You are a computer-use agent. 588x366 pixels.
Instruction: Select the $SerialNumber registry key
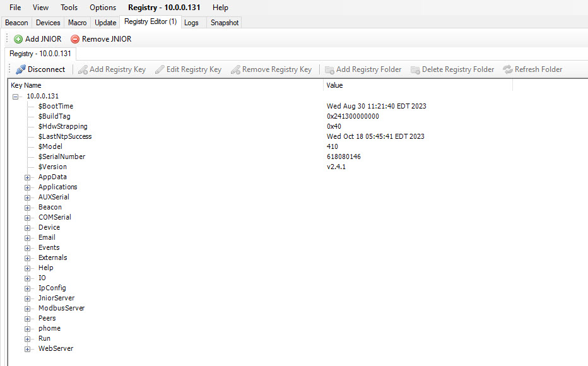pyautogui.click(x=62, y=156)
